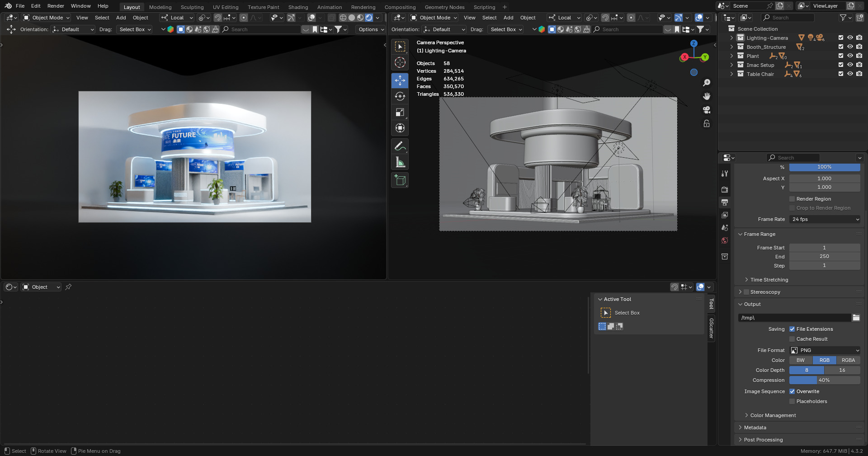
Task: Click the output path folder browse icon
Action: (x=856, y=318)
